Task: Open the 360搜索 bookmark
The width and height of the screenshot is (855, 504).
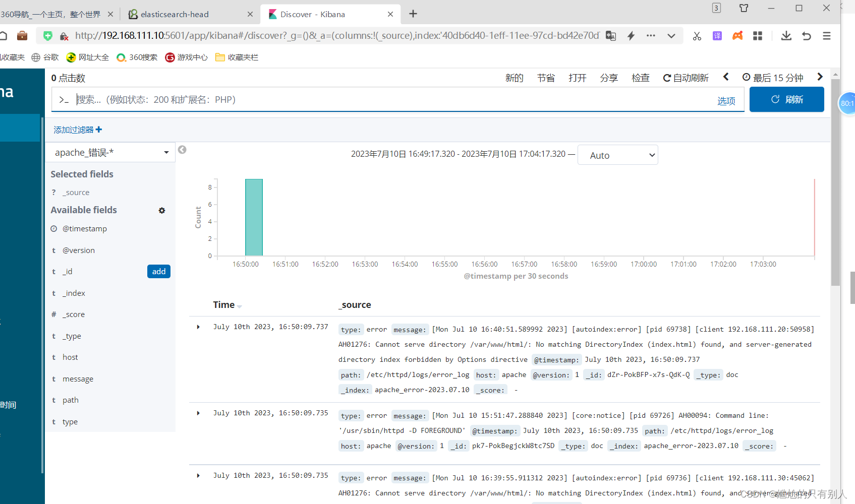Action: (137, 57)
